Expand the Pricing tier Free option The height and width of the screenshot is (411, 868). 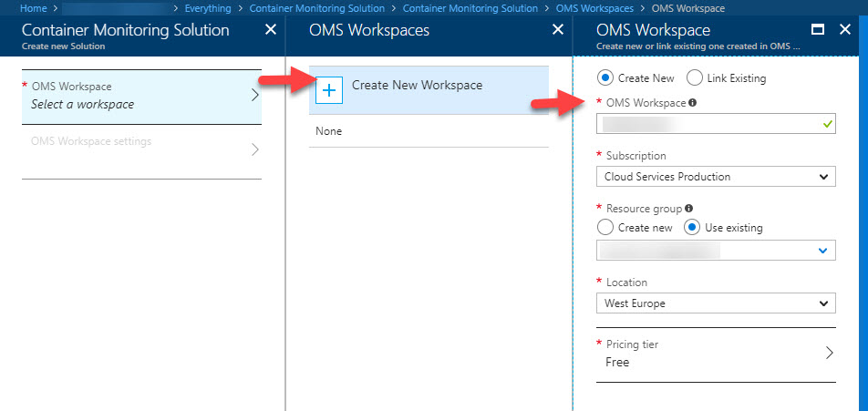[x=716, y=354]
